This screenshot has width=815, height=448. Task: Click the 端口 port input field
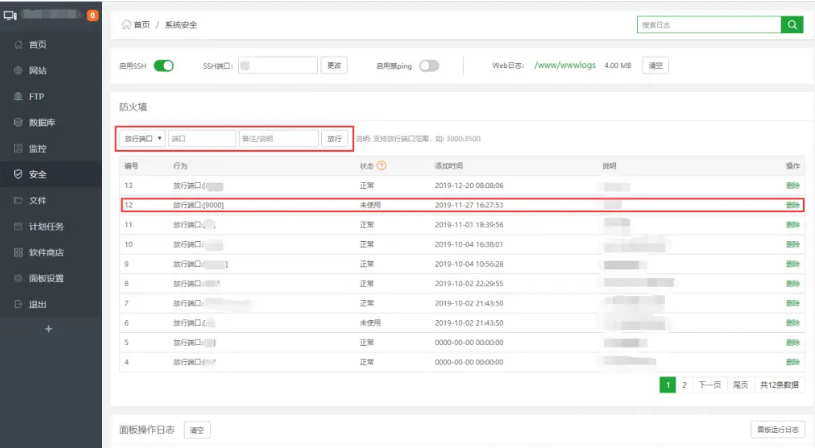point(201,138)
